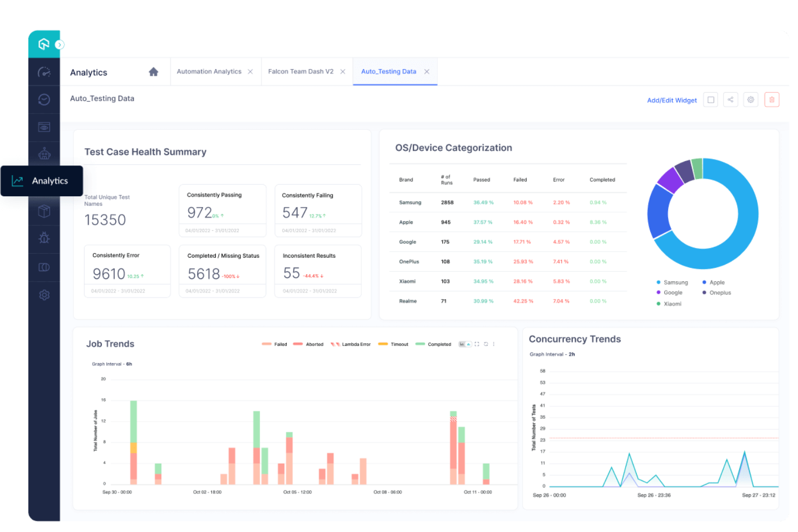Expand Job Trends widget to fullscreen
Image resolution: width=798 pixels, height=532 pixels.
[x=477, y=344]
